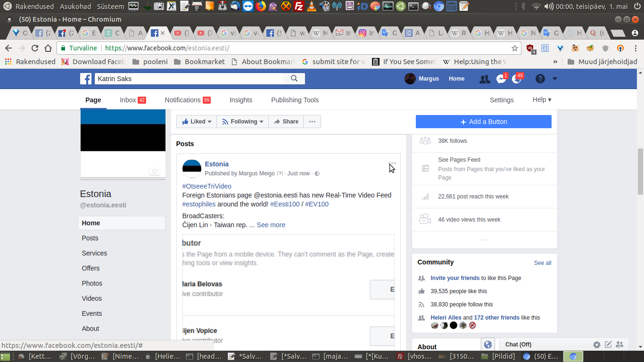Screen dimensions: 644x362
Task: Open the Notifications tab
Action: [x=188, y=100]
